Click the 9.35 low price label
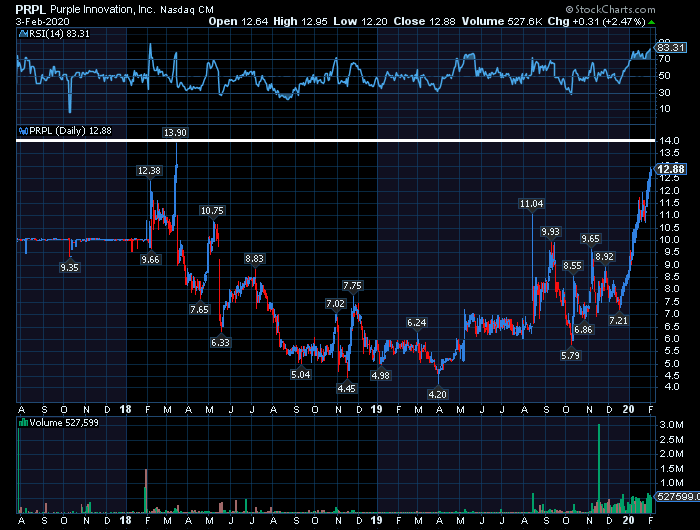This screenshot has width=700, height=530. pos(69,267)
